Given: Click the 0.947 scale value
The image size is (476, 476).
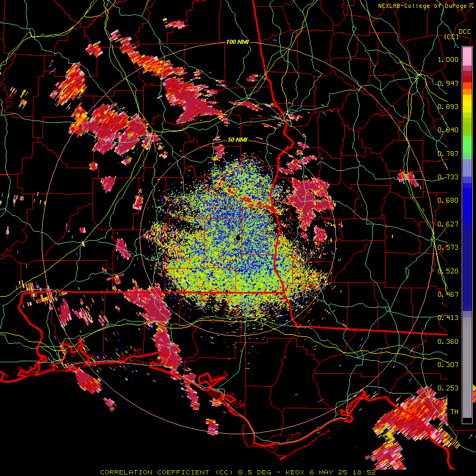Looking at the screenshot, I should [448, 83].
